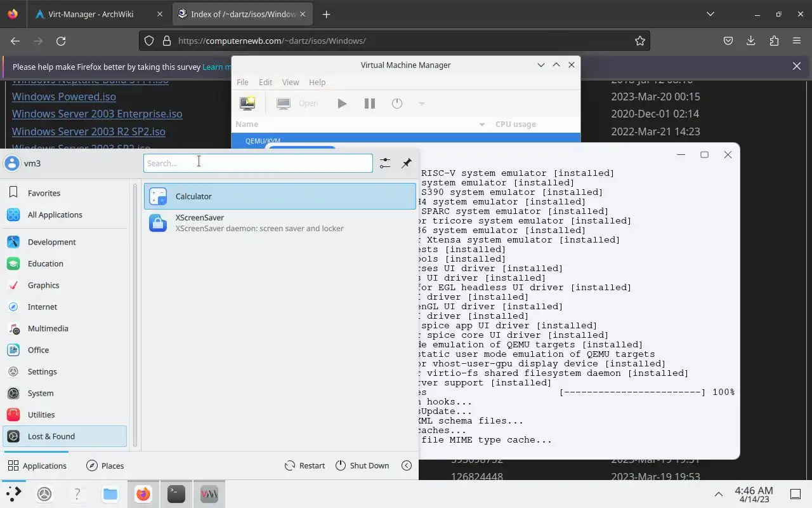812x508 pixels.
Task: Open the Multimedia category
Action: pos(65,328)
